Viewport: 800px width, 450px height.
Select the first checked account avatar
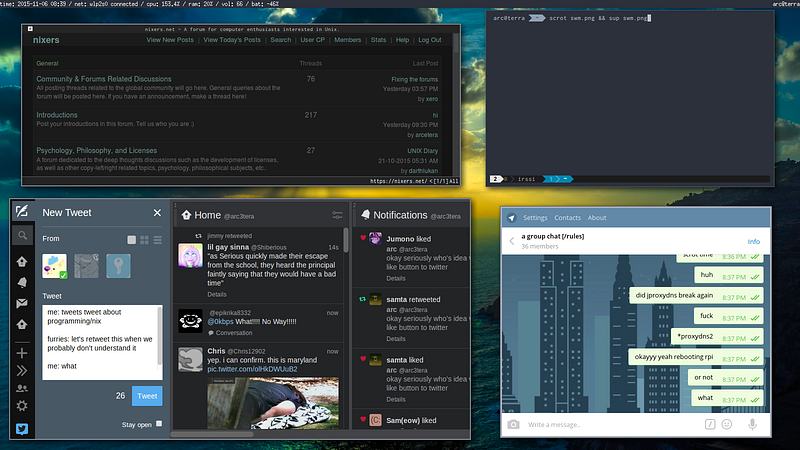coord(55,266)
